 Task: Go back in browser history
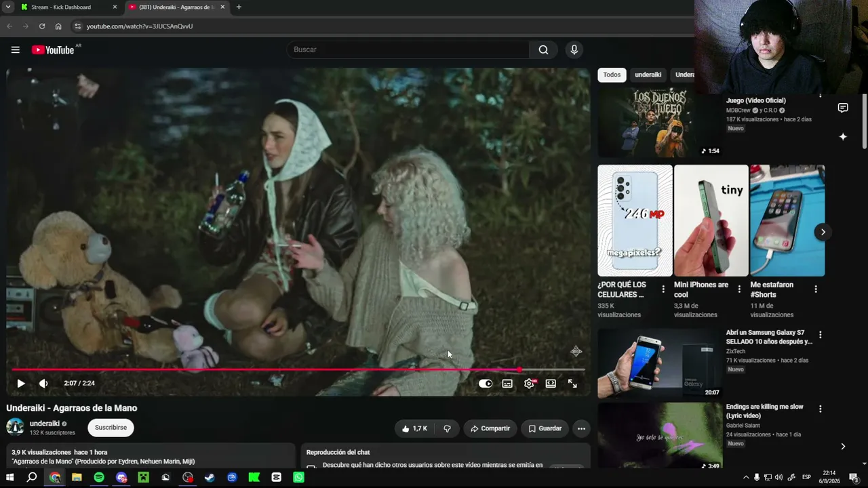[9, 26]
